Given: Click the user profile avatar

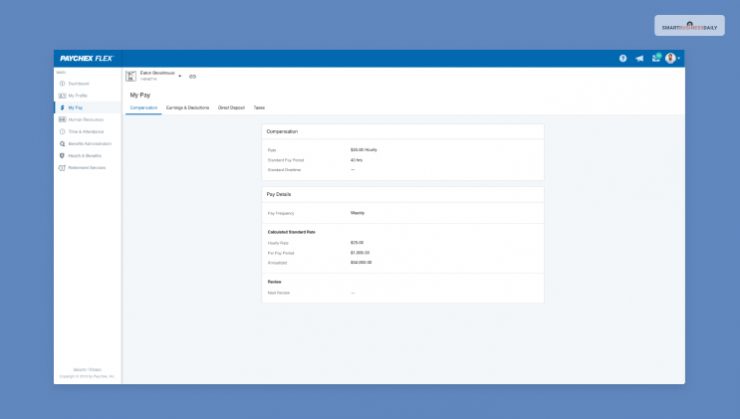Looking at the screenshot, I should coord(670,58).
